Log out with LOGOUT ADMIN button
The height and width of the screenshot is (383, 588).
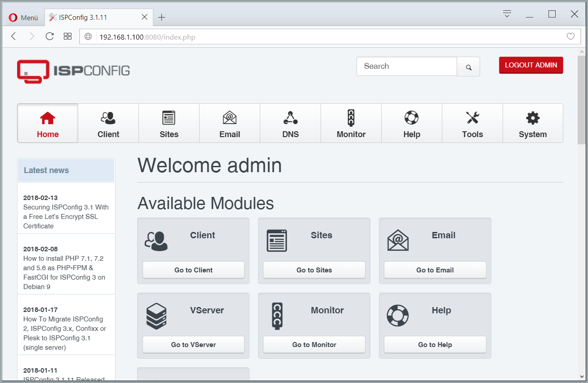click(x=531, y=65)
